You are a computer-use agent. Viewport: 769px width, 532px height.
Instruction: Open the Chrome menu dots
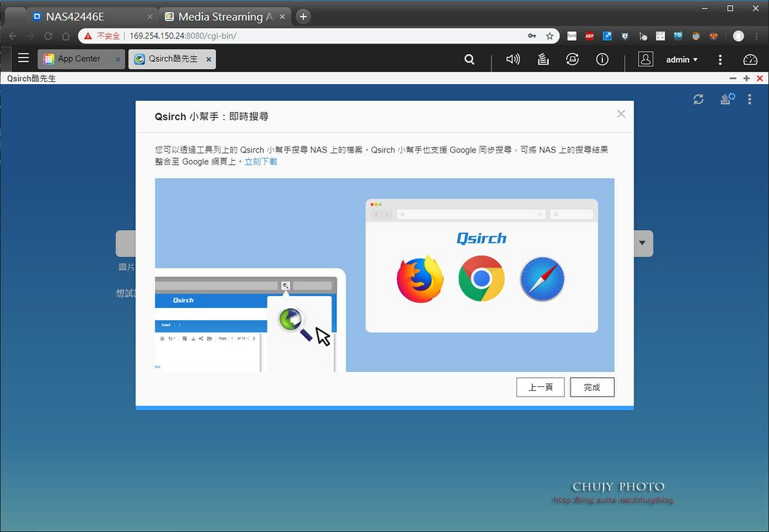(x=758, y=36)
